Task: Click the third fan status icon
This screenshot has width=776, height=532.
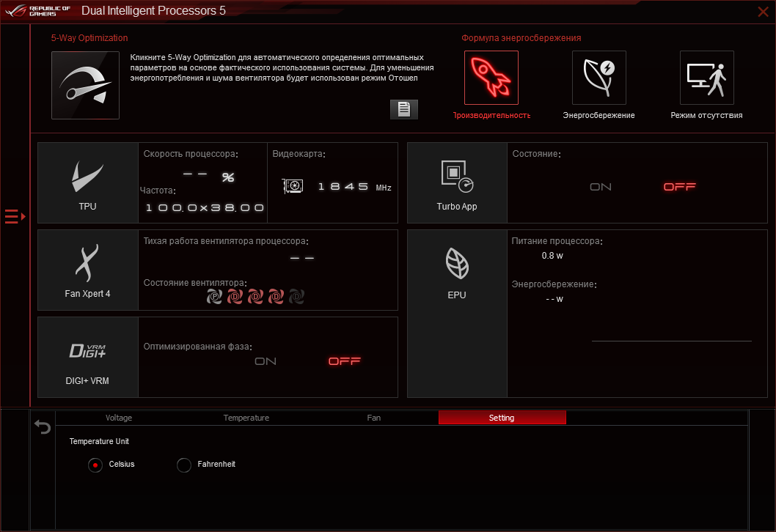Action: tap(255, 297)
